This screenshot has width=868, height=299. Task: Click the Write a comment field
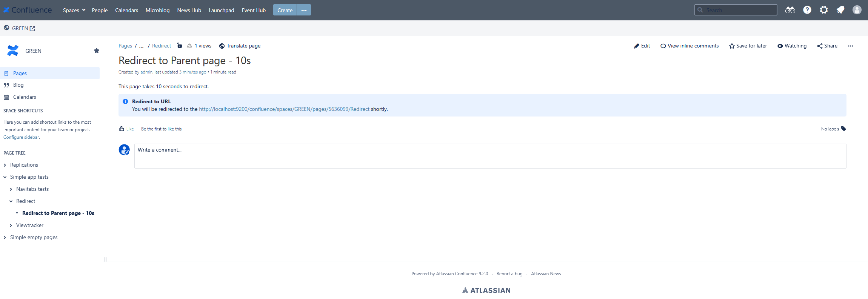490,156
